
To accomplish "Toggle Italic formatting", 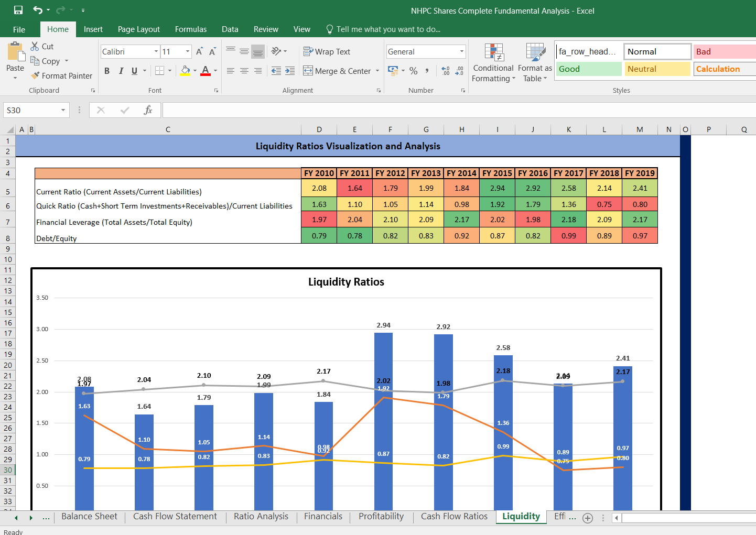I will pyautogui.click(x=121, y=71).
